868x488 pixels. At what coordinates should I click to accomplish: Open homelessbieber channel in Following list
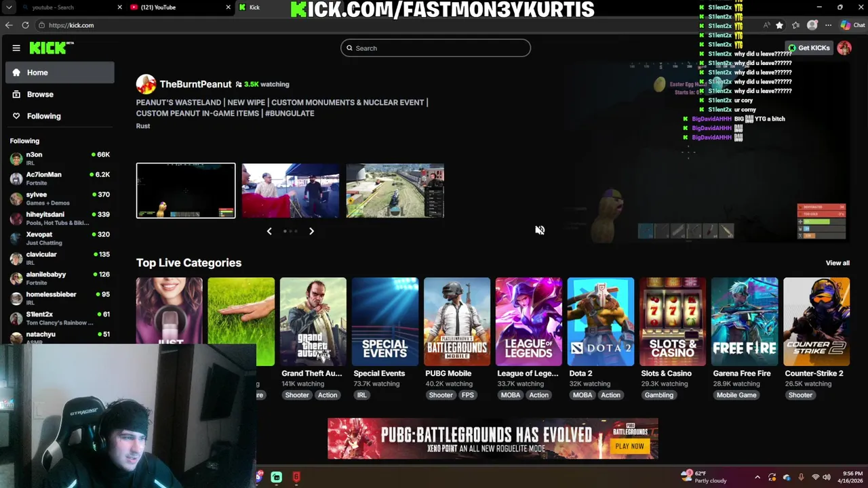point(60,298)
